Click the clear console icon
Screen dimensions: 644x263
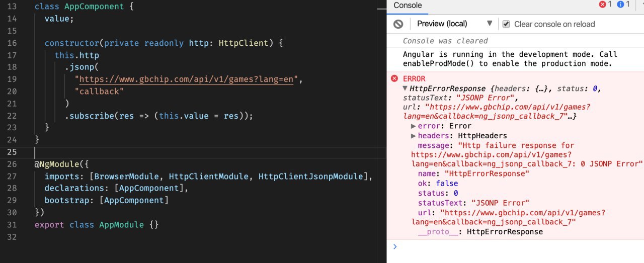click(398, 24)
